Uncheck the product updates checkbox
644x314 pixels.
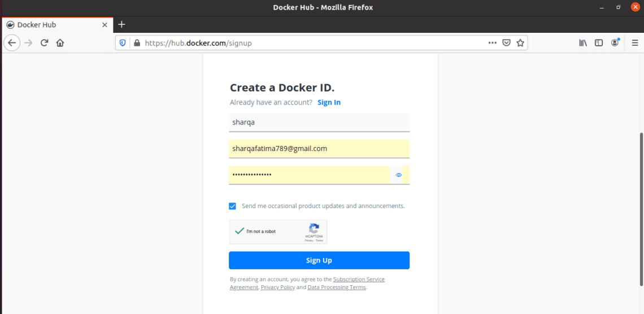(x=233, y=206)
